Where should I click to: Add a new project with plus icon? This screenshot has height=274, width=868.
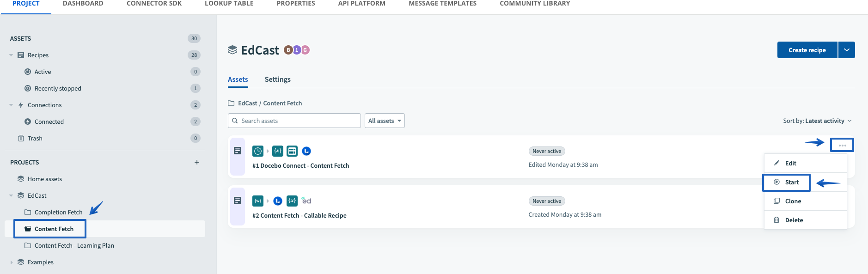[197, 162]
